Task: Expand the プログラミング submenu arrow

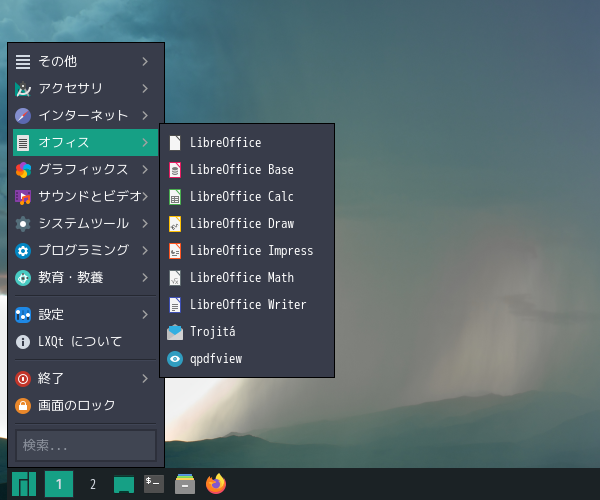Action: click(x=145, y=251)
